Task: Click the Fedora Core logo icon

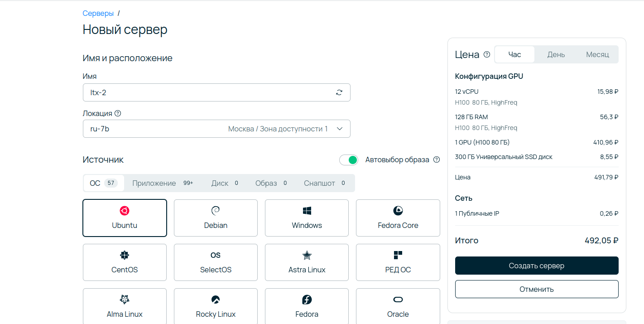Action: [398, 211]
